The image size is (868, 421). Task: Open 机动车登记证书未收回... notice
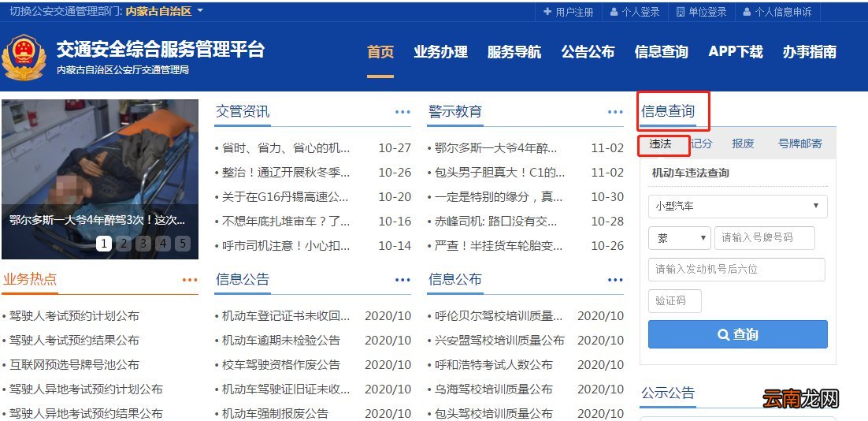pyautogui.click(x=285, y=315)
